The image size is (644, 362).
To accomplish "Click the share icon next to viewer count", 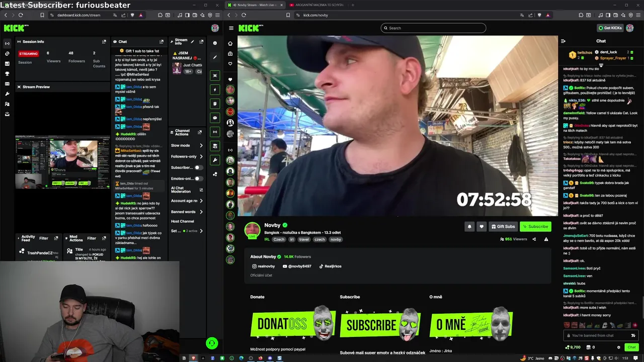I will 534,239.
